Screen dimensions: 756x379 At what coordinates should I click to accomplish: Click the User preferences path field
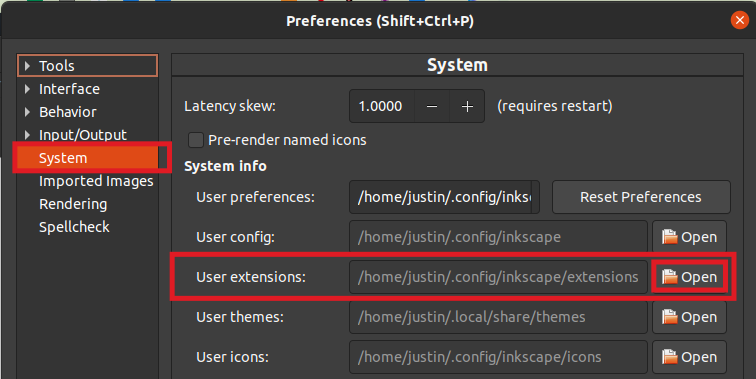pos(444,197)
